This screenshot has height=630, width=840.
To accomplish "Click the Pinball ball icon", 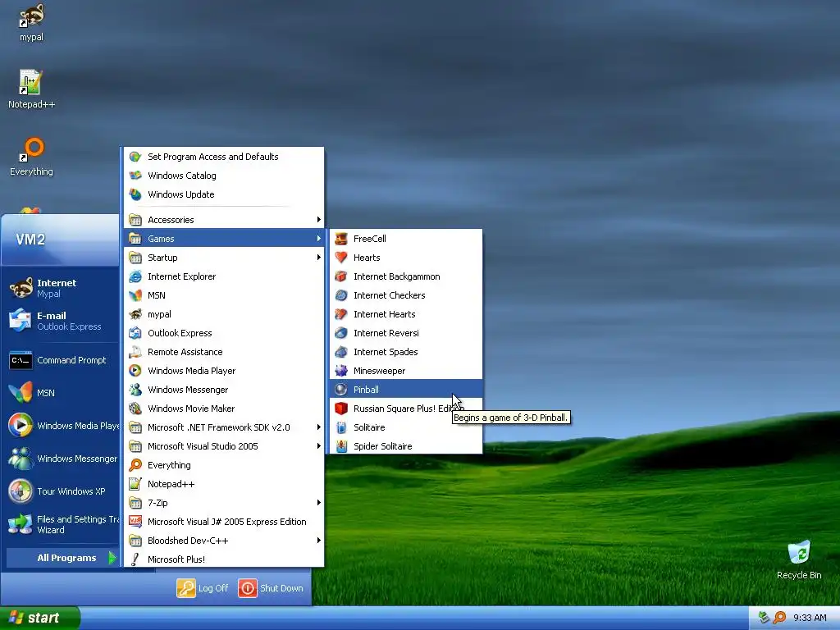I will (341, 390).
